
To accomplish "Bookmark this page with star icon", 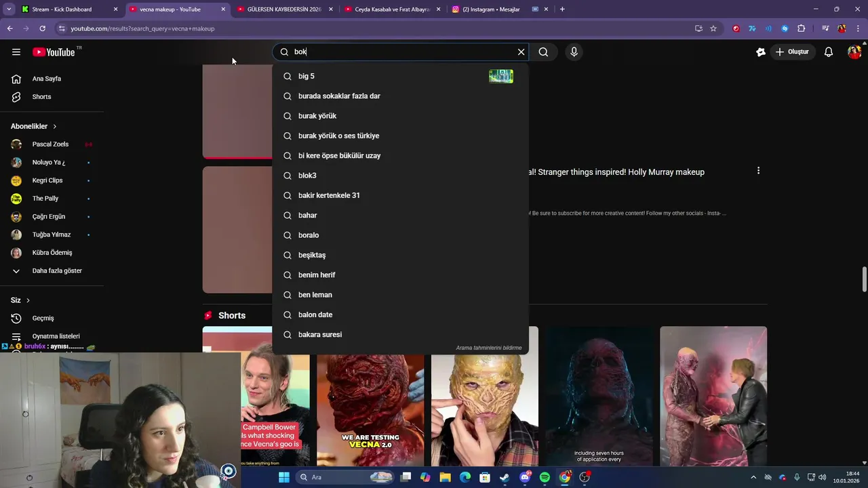I will 713,28.
